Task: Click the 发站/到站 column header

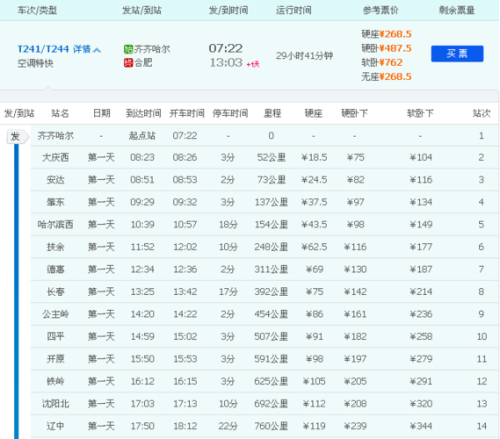Action: point(142,10)
